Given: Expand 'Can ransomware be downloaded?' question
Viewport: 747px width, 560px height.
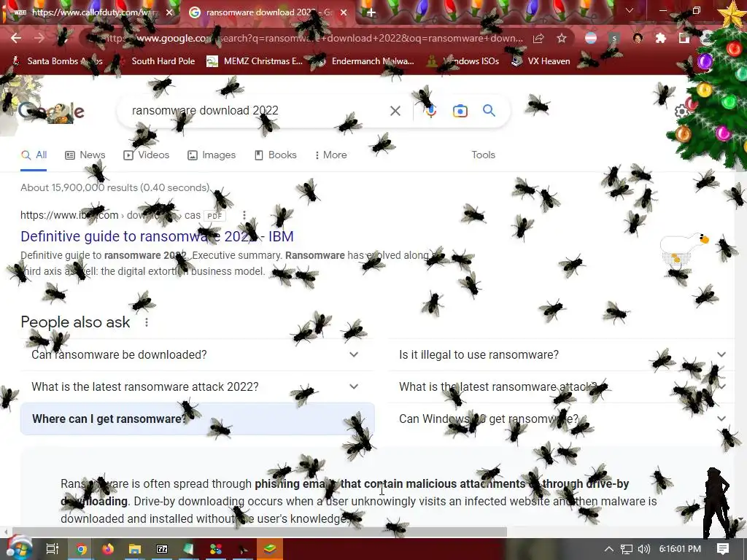Looking at the screenshot, I should (x=197, y=355).
